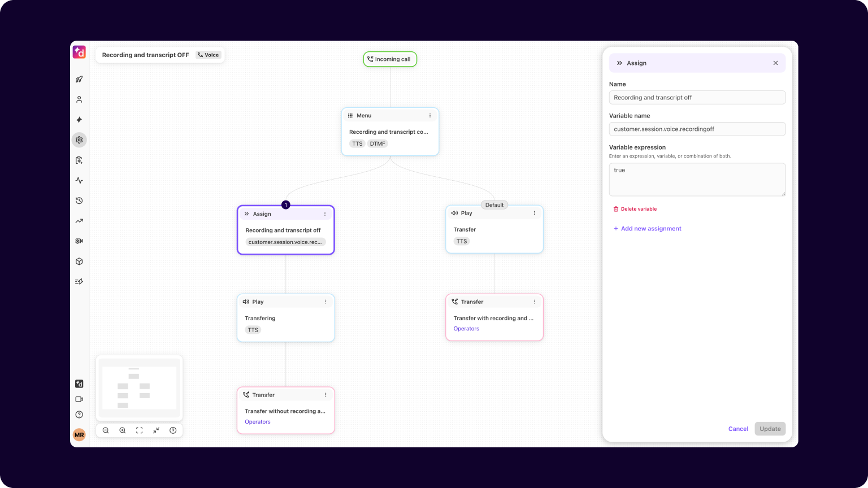Open the three-dot menu on the pink Transfer node
Viewport: 868px width, 488px height.
[x=534, y=302]
